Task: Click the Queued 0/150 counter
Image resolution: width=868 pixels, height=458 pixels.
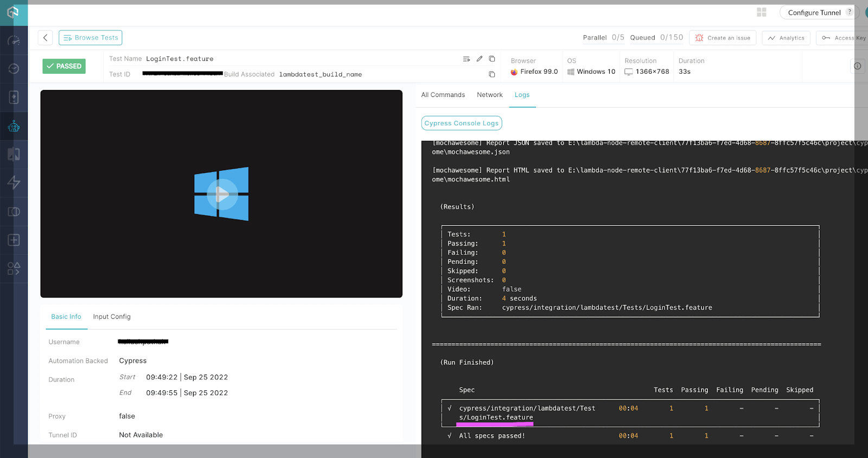Action: (656, 37)
